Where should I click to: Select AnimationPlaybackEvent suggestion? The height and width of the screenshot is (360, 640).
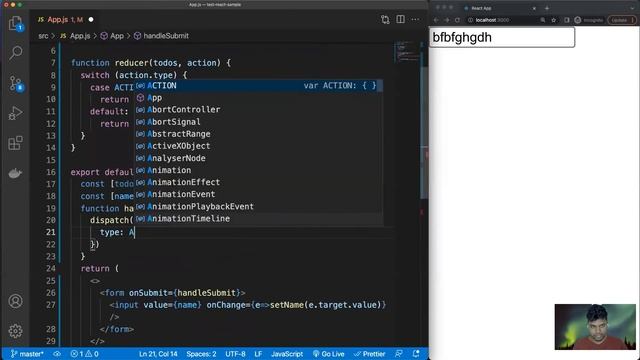pyautogui.click(x=259, y=207)
